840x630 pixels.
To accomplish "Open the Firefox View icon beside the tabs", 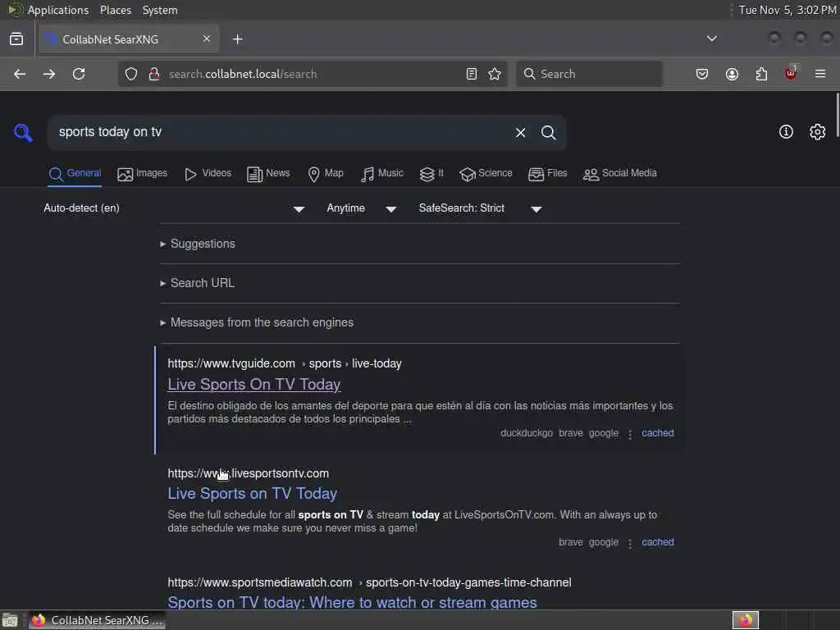I will click(16, 39).
